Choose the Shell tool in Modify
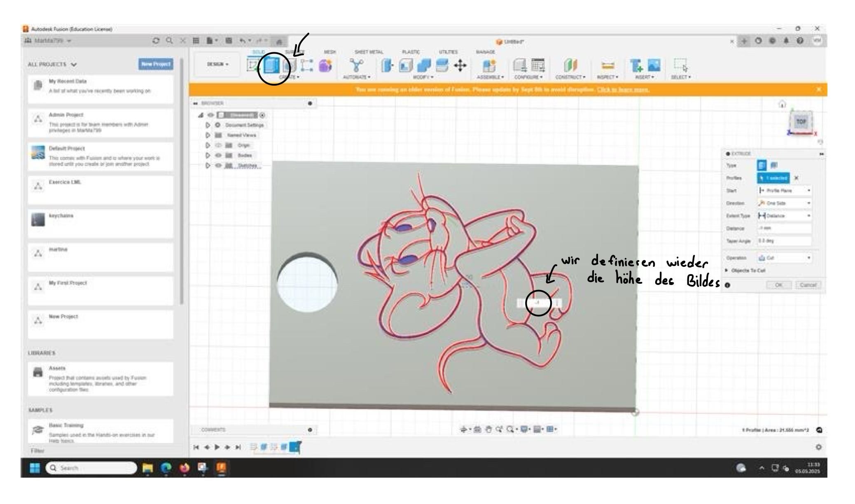Viewport: 855px width, 504px height. click(x=405, y=66)
